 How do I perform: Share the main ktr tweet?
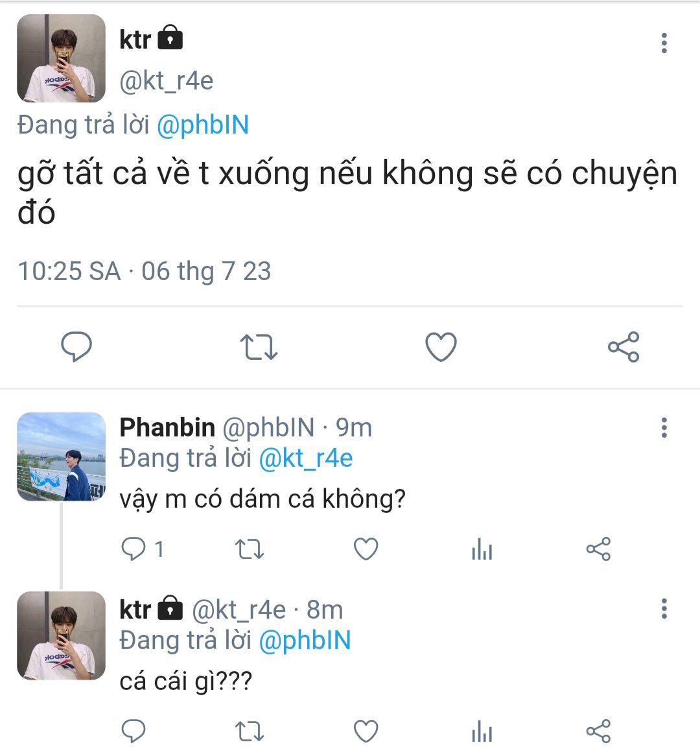[624, 346]
